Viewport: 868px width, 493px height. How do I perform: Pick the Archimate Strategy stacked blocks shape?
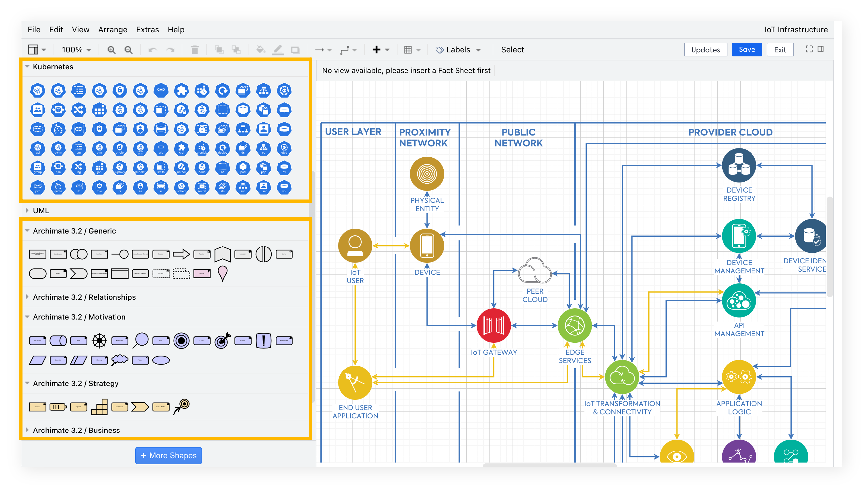click(99, 407)
